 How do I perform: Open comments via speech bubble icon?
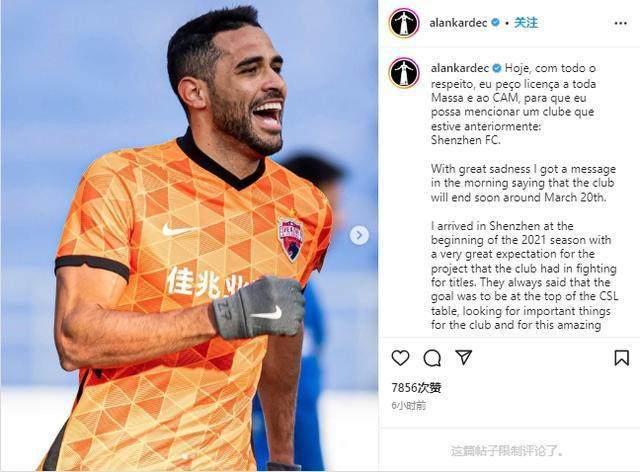432,358
